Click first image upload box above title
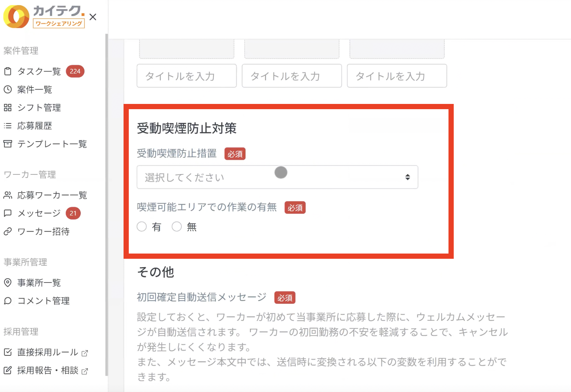The width and height of the screenshot is (571, 392). pyautogui.click(x=187, y=49)
